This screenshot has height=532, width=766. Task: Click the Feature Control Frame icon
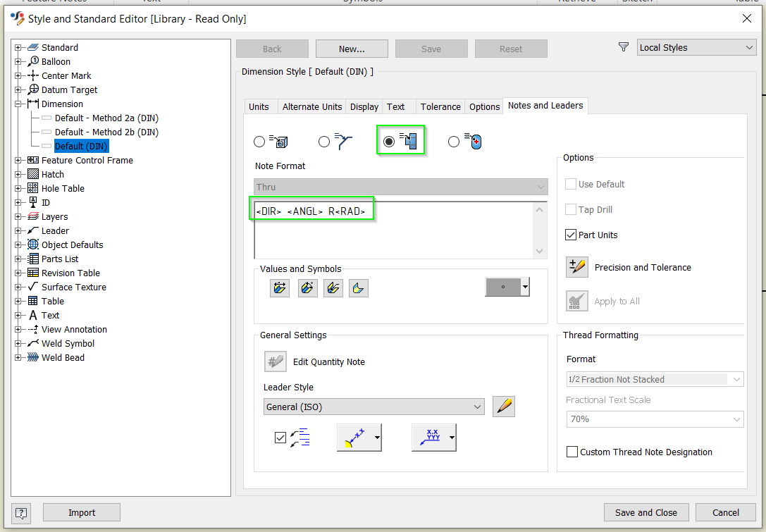(x=32, y=160)
